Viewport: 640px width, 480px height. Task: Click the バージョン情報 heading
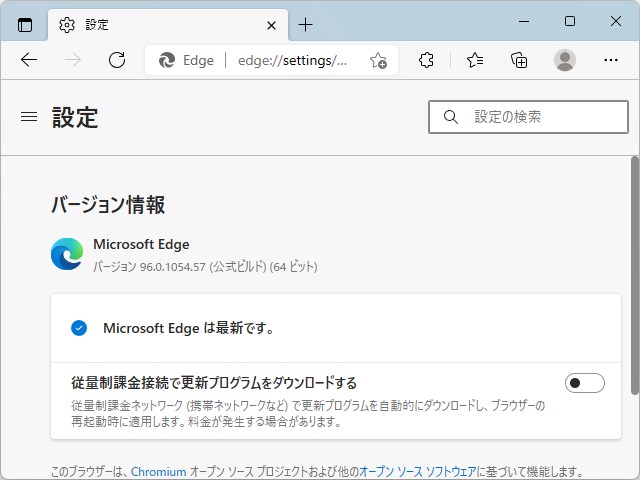pos(108,204)
